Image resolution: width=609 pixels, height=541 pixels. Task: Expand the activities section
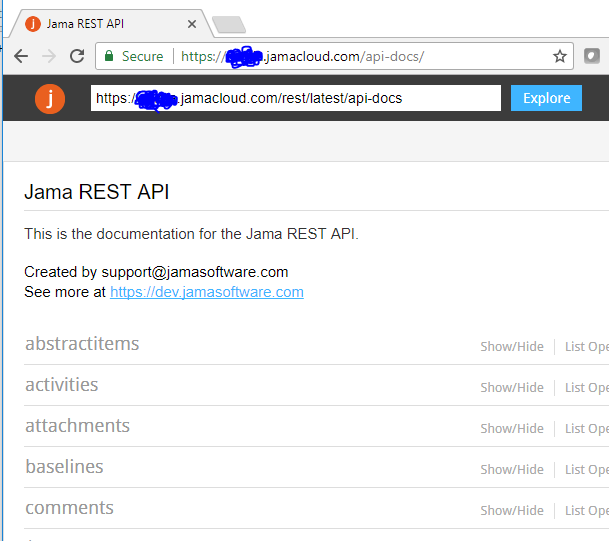click(x=62, y=385)
